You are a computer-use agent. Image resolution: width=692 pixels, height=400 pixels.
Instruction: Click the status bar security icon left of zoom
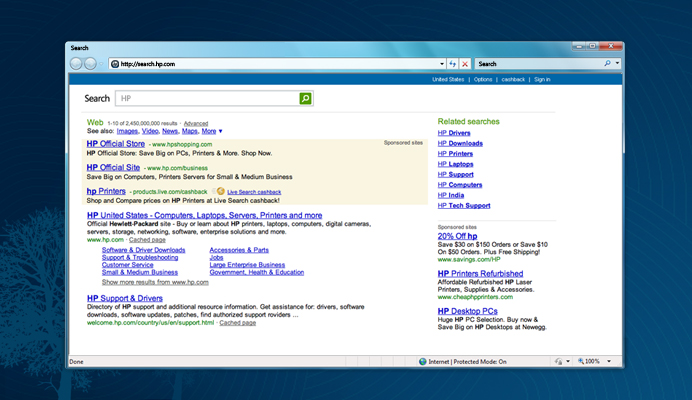click(558, 362)
